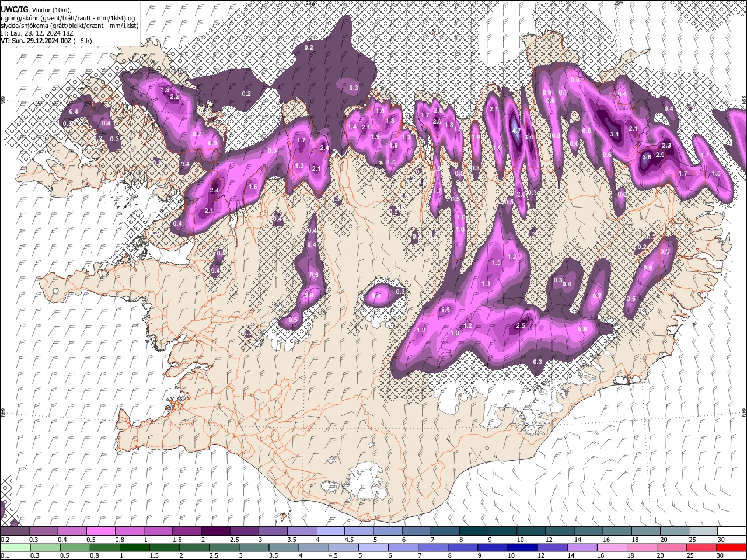
Task: Pick the navy blue swatch labeled 10 in rain legend
Action: (x=523, y=547)
